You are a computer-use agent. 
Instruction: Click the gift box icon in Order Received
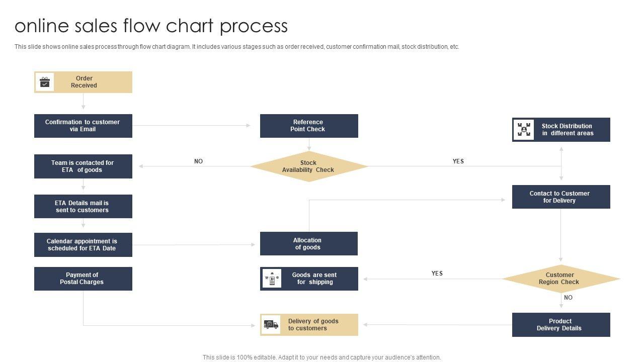click(45, 82)
